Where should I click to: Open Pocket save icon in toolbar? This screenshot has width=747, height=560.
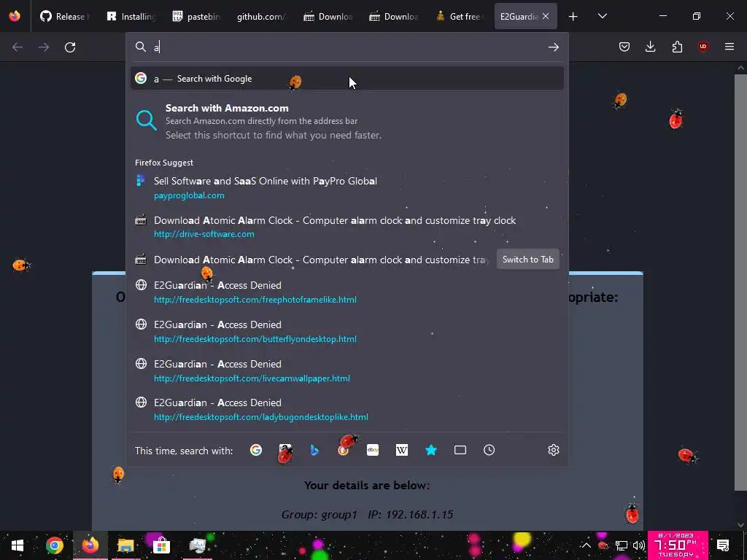(624, 47)
